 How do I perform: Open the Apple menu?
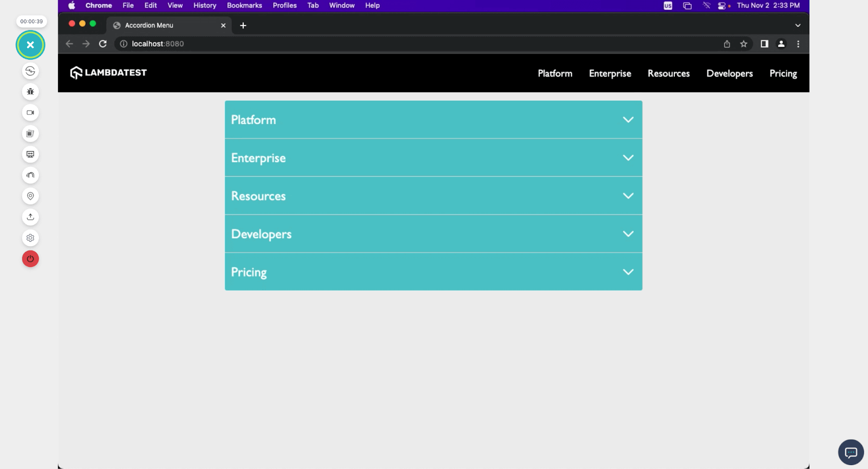(72, 5)
